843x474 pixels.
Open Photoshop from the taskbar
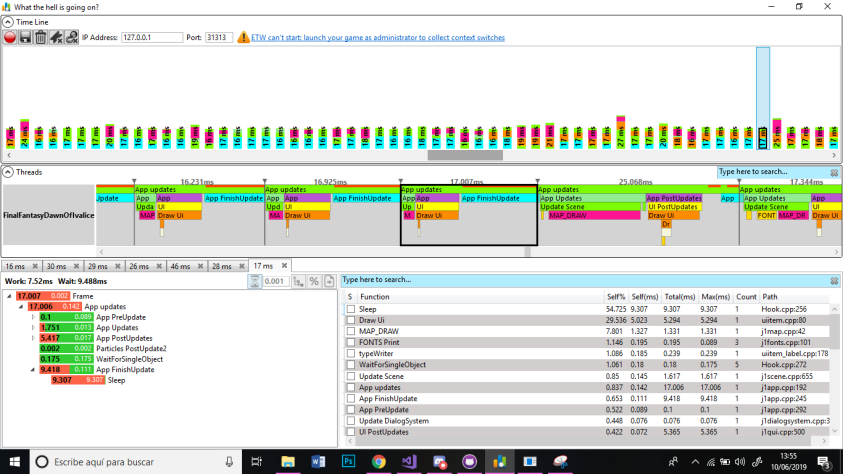point(348,462)
